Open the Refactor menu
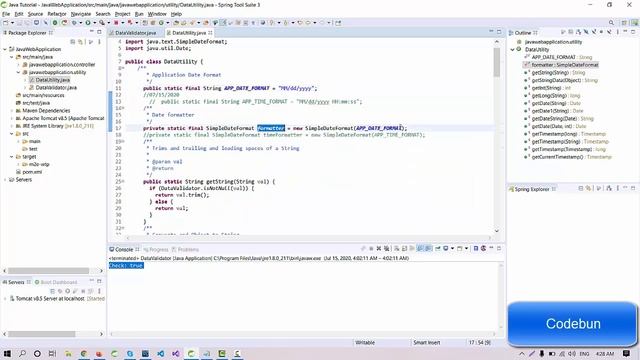 point(57,14)
